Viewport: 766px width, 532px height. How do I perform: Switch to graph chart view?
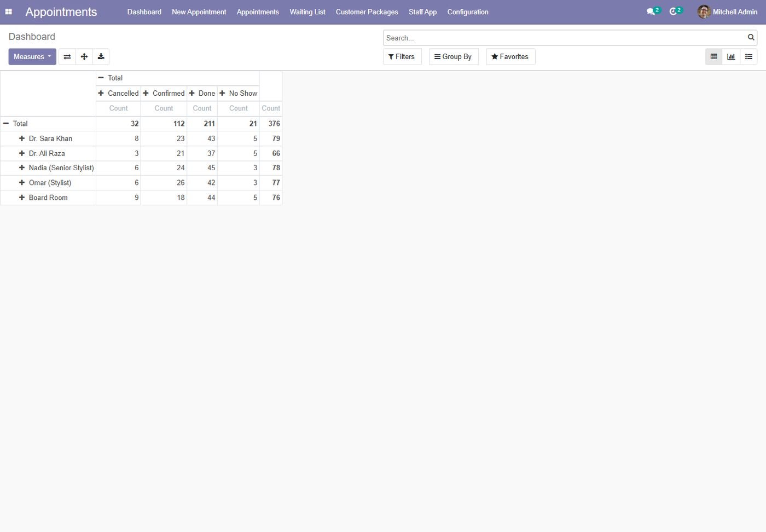click(731, 56)
